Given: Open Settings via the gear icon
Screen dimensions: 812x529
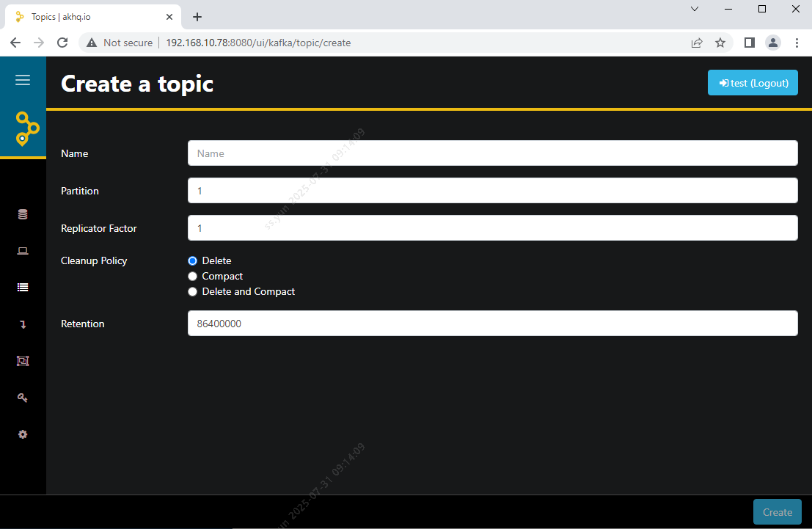Looking at the screenshot, I should [x=23, y=434].
